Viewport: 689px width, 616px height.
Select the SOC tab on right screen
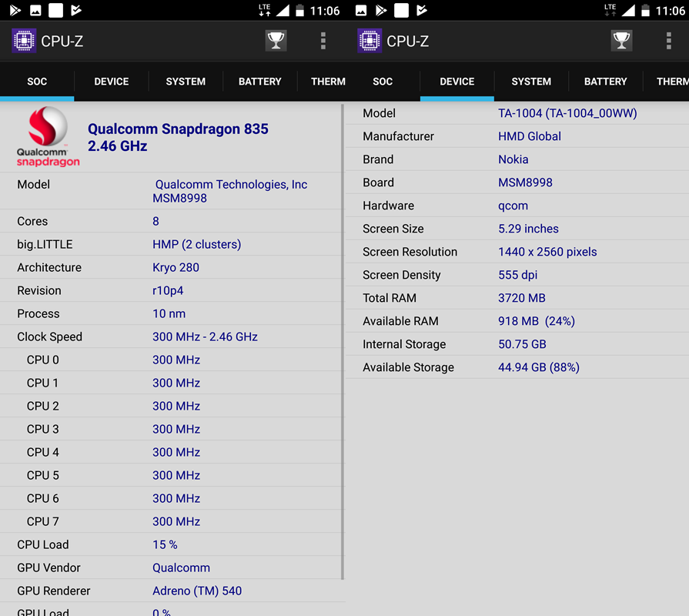click(x=383, y=82)
